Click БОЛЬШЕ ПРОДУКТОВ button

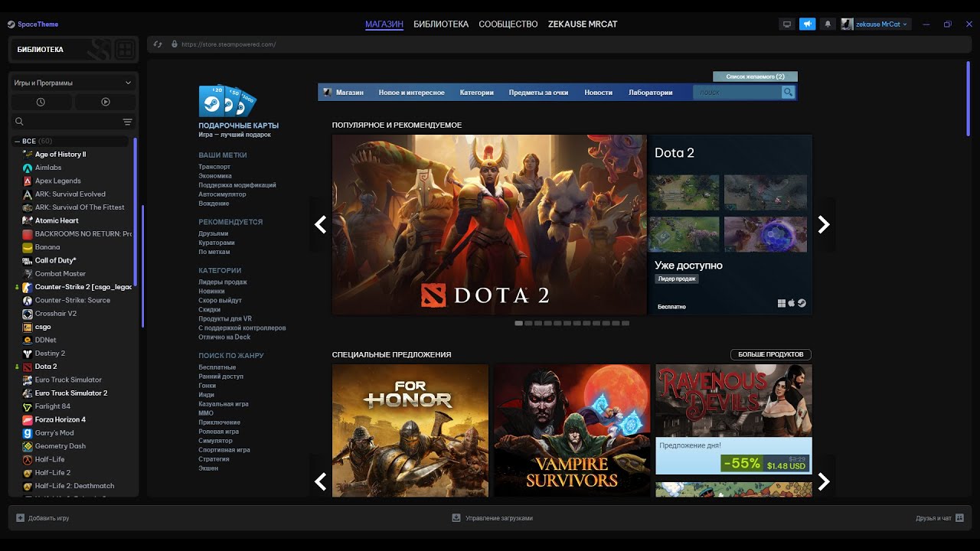(770, 354)
